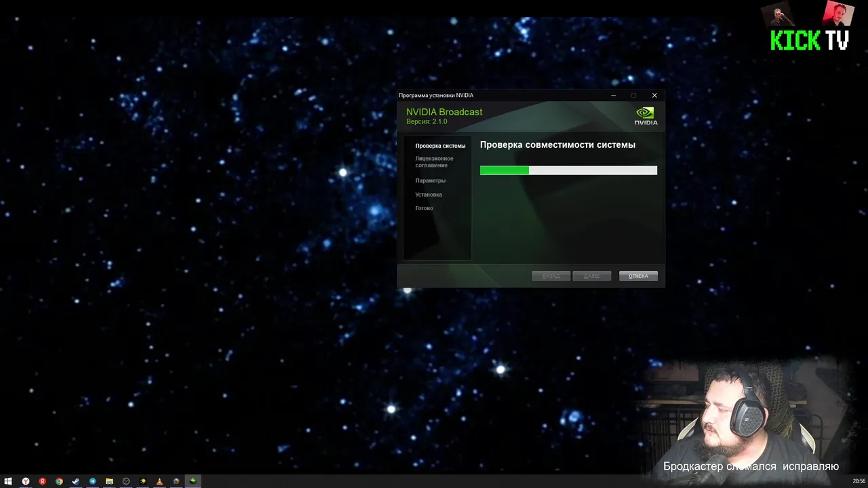Close the NVIDIA installer window
This screenshot has height=488, width=868.
point(654,96)
